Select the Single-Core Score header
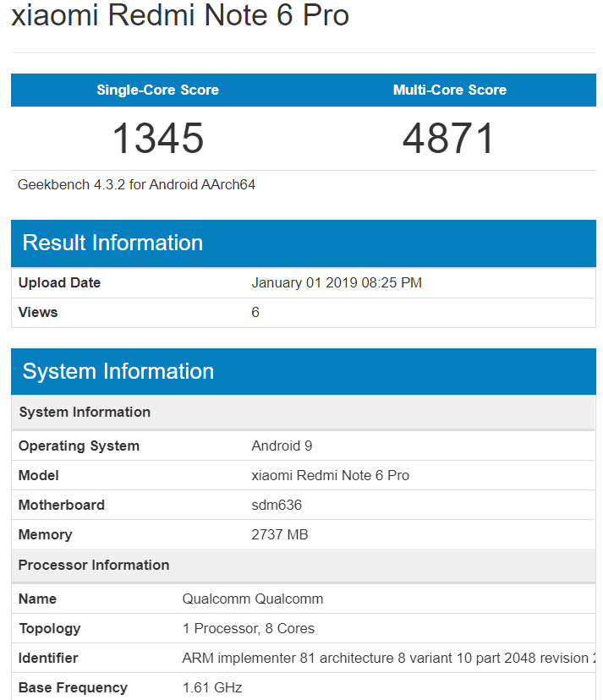Image resolution: width=603 pixels, height=700 pixels. pyautogui.click(x=157, y=90)
